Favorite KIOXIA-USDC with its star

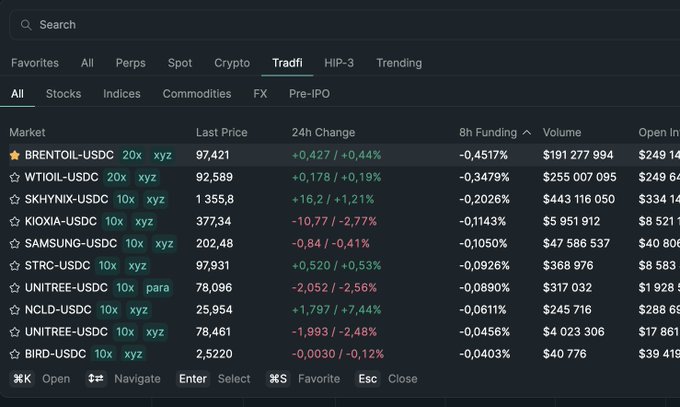tap(15, 222)
